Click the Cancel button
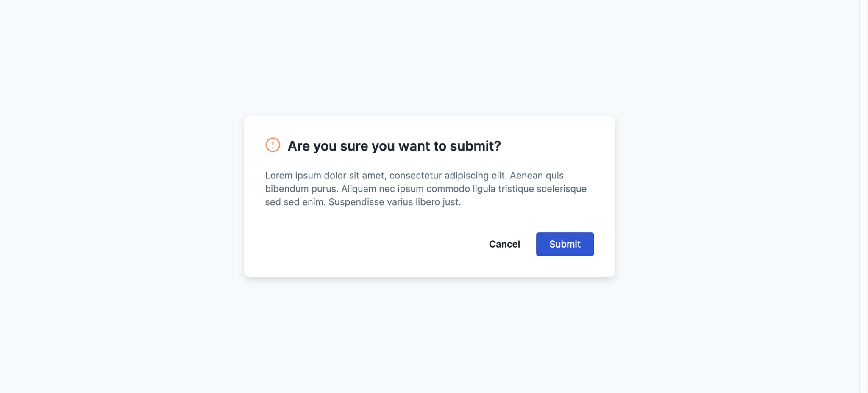The width and height of the screenshot is (868, 393). pyautogui.click(x=504, y=244)
